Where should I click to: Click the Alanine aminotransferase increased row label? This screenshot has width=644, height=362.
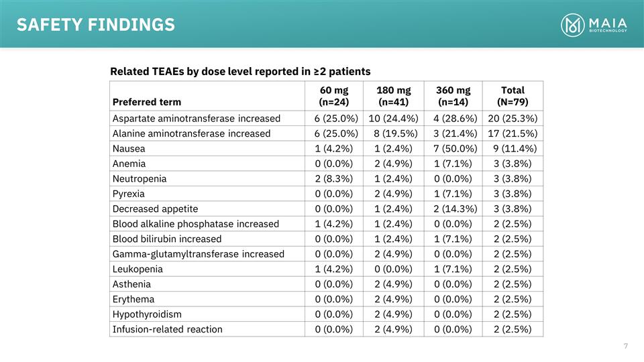point(191,133)
